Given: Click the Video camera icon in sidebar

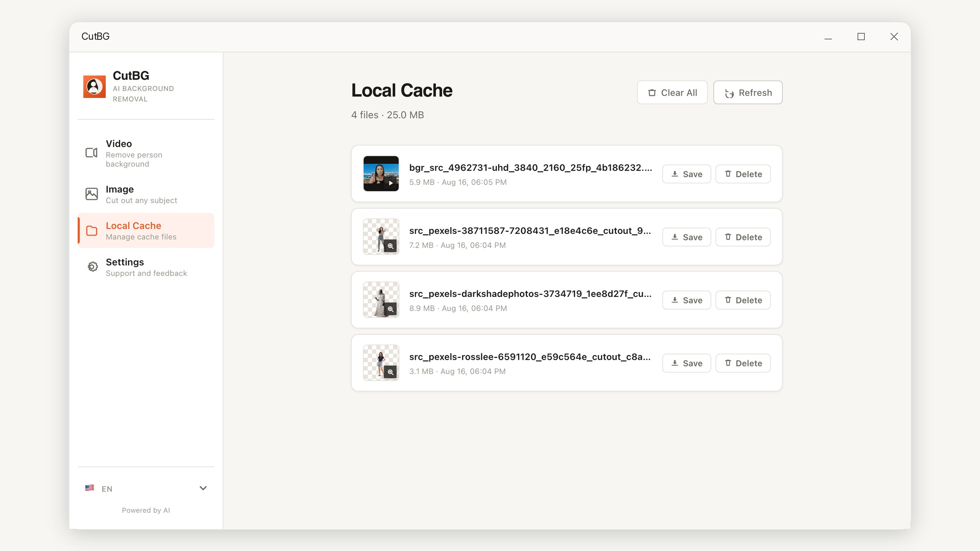Looking at the screenshot, I should pyautogui.click(x=91, y=153).
